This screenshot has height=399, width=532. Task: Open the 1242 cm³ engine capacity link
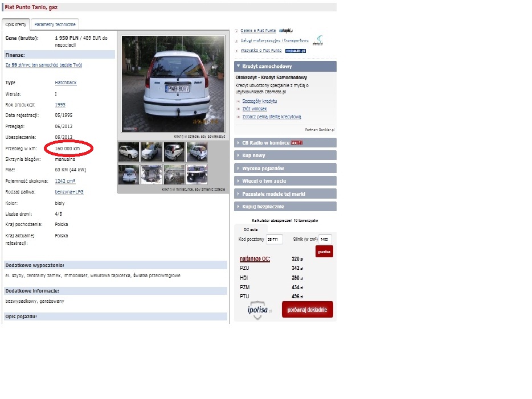coord(65,181)
